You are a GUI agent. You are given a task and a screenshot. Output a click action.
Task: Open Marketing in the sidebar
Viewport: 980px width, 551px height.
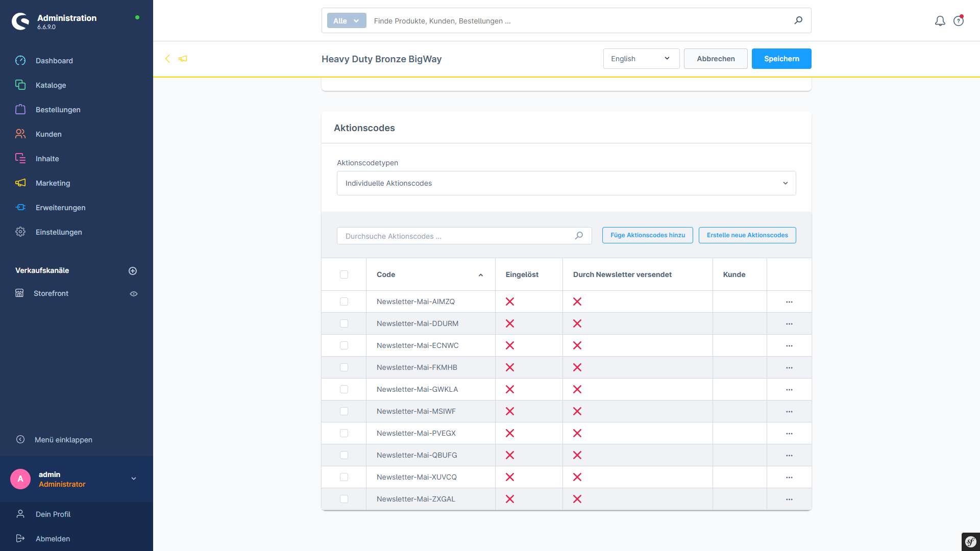coord(53,183)
